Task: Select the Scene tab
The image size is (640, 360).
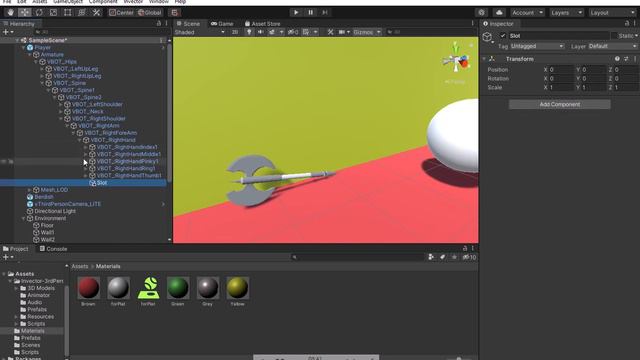Action: (188, 24)
